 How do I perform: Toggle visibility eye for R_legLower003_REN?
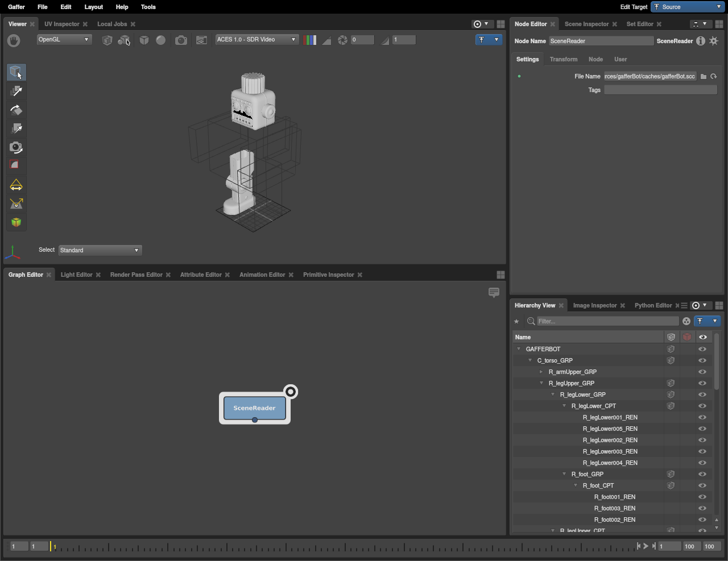click(x=702, y=451)
